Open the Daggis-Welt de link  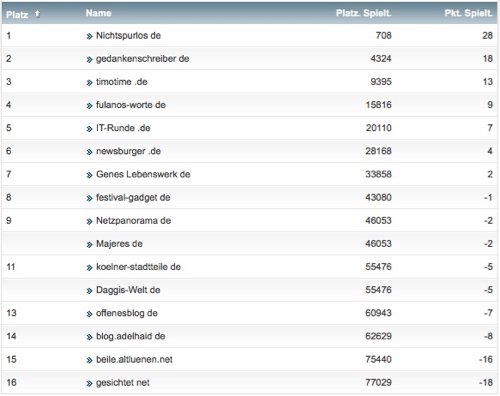coord(128,290)
